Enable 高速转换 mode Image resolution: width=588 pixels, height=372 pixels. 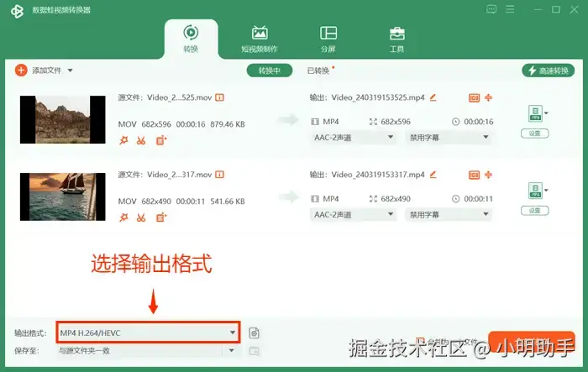[548, 71]
